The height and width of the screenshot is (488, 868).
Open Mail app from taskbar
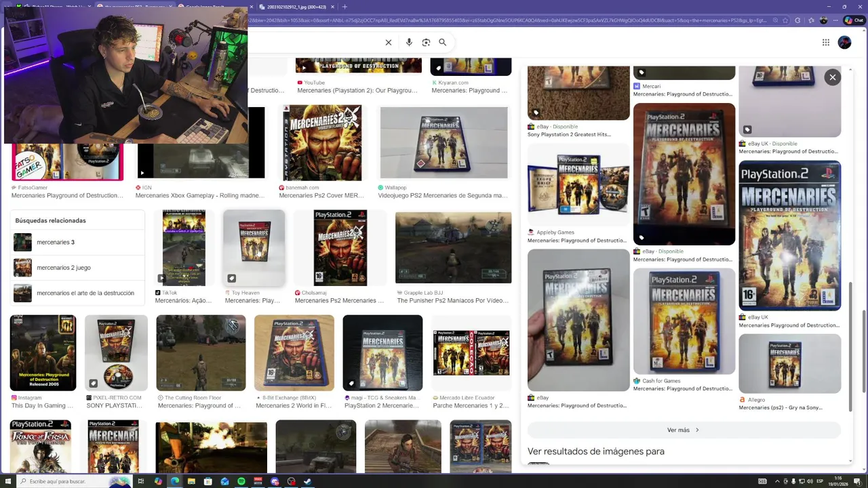[224, 481]
